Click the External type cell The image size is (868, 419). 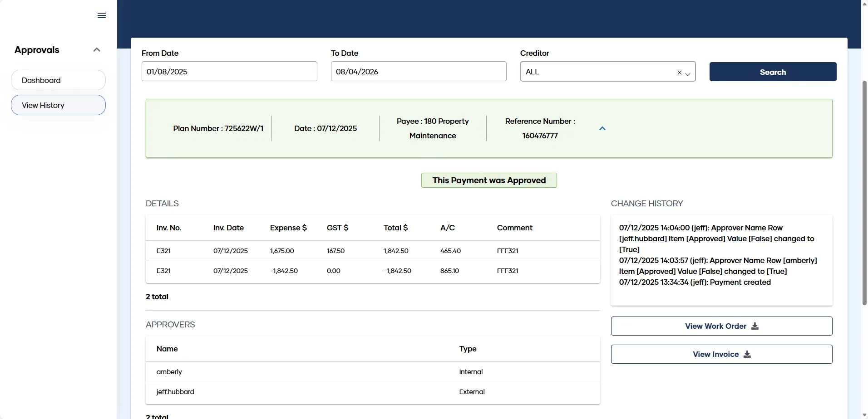(x=472, y=392)
